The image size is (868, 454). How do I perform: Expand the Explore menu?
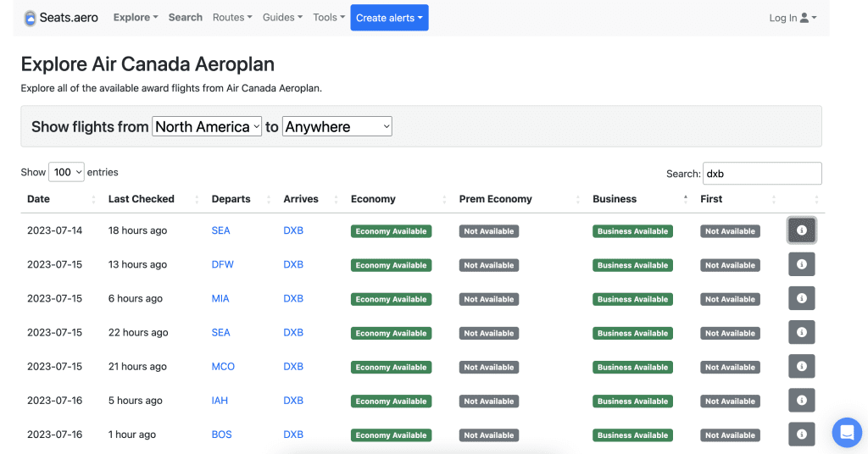tap(136, 17)
